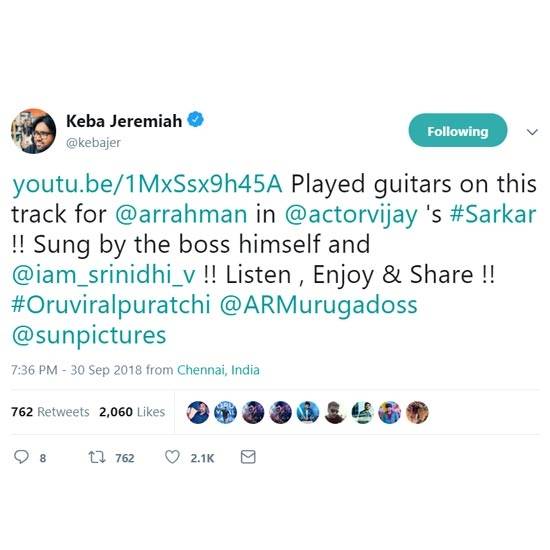Open the @ARMurugadoss mention
The height and width of the screenshot is (550, 550).
click(x=318, y=305)
